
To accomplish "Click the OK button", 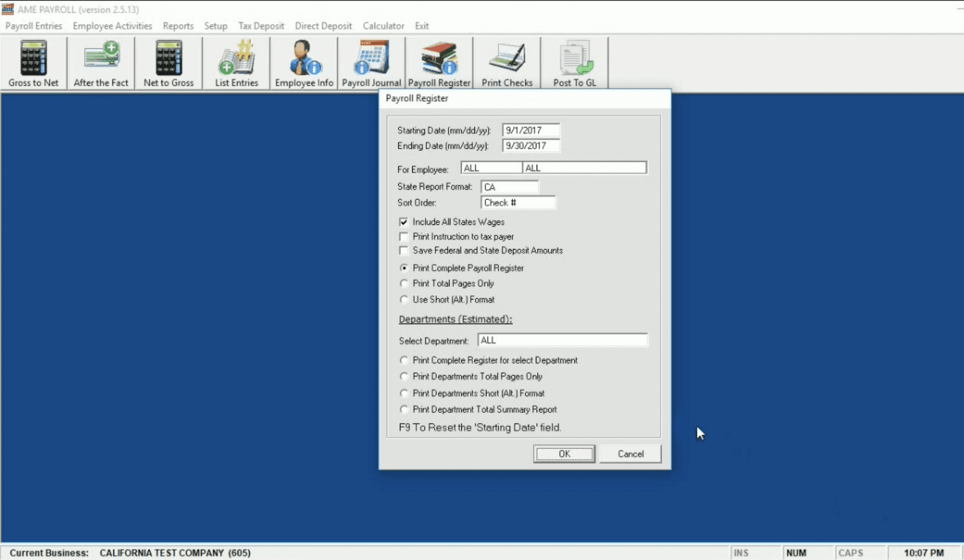I will (564, 453).
